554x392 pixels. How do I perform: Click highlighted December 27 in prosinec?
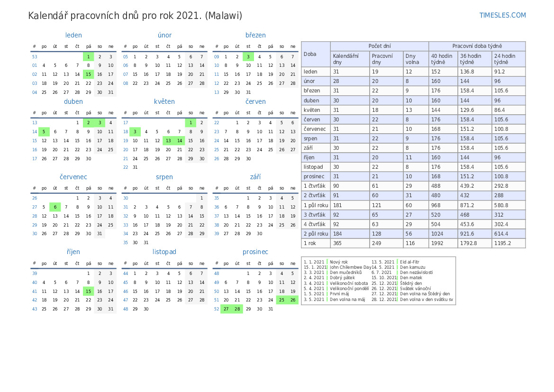click(x=226, y=309)
